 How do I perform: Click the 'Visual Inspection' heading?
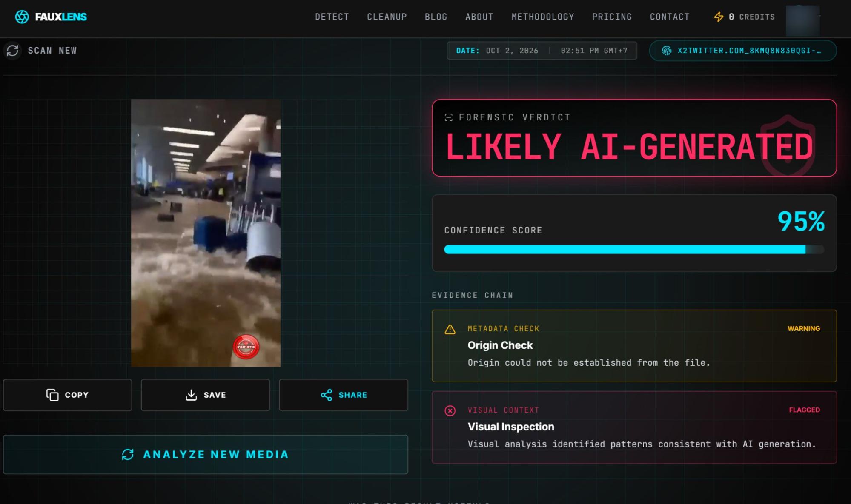tap(511, 426)
